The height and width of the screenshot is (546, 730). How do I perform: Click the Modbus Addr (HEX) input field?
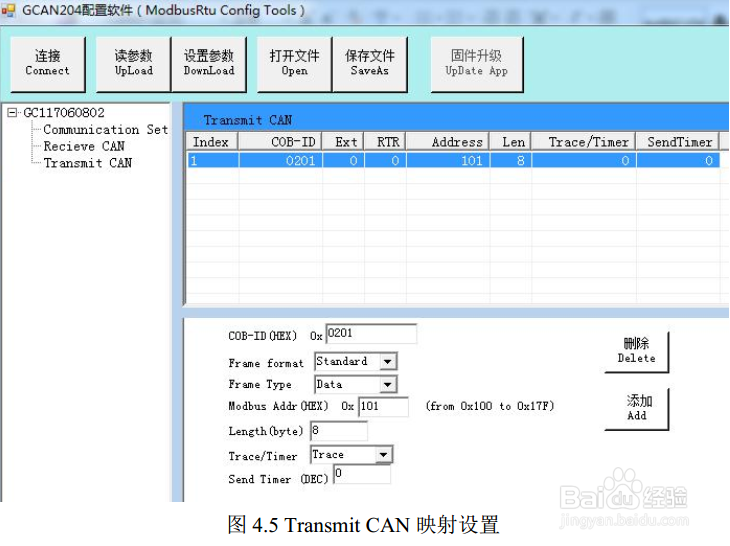coord(384,406)
